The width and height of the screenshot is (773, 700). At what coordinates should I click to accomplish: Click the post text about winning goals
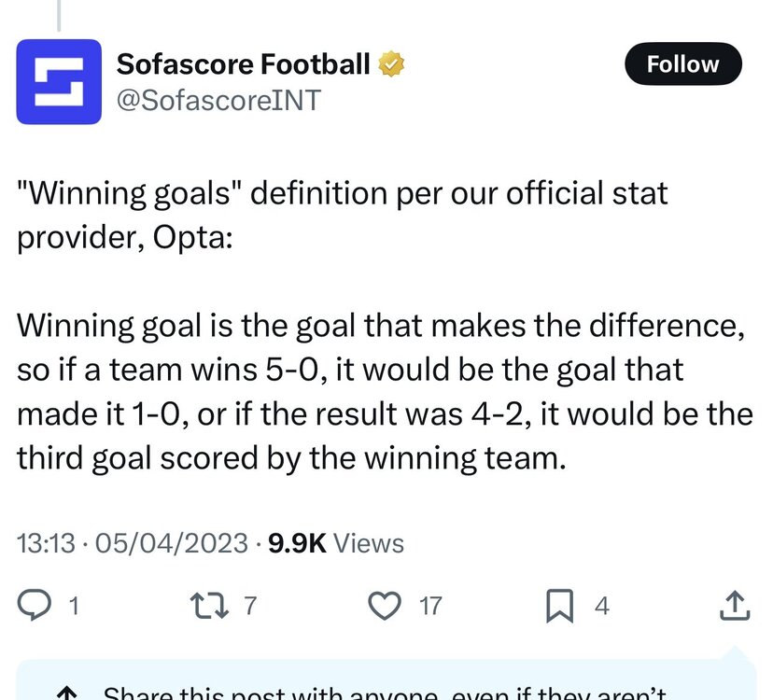[385, 325]
